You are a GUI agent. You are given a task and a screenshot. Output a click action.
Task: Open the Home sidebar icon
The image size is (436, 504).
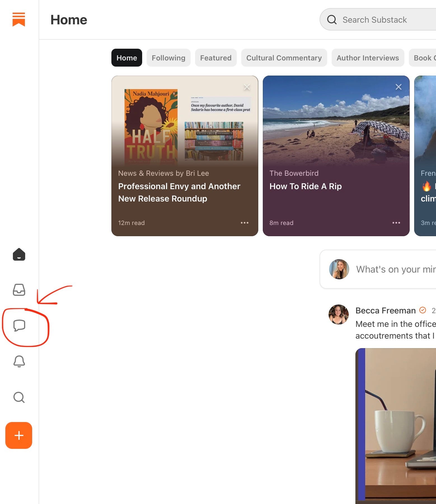click(x=19, y=254)
